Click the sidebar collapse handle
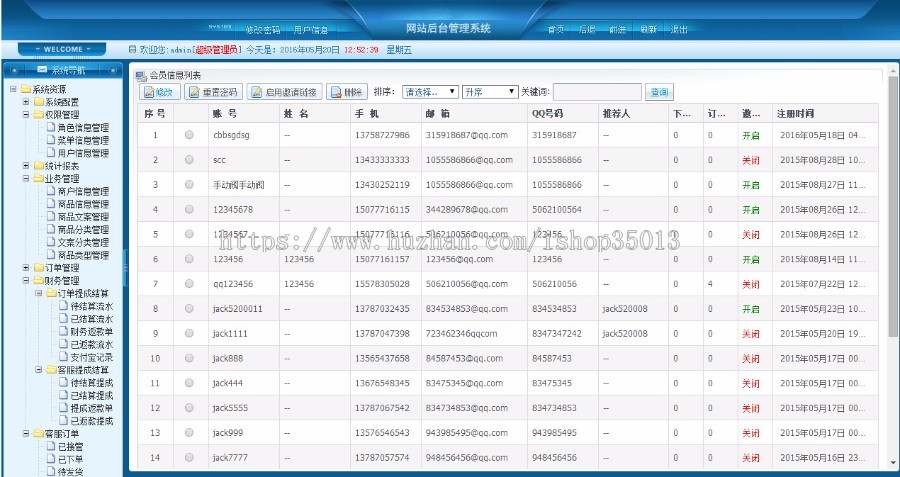 (x=126, y=267)
